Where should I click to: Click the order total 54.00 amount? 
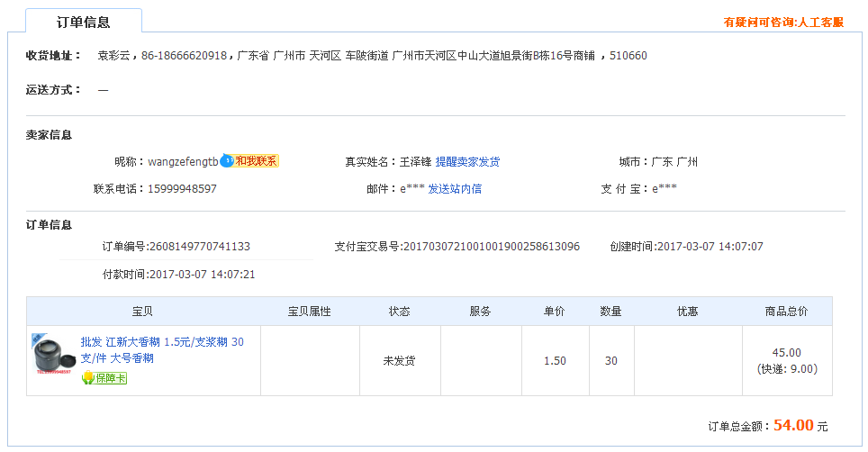click(x=792, y=425)
